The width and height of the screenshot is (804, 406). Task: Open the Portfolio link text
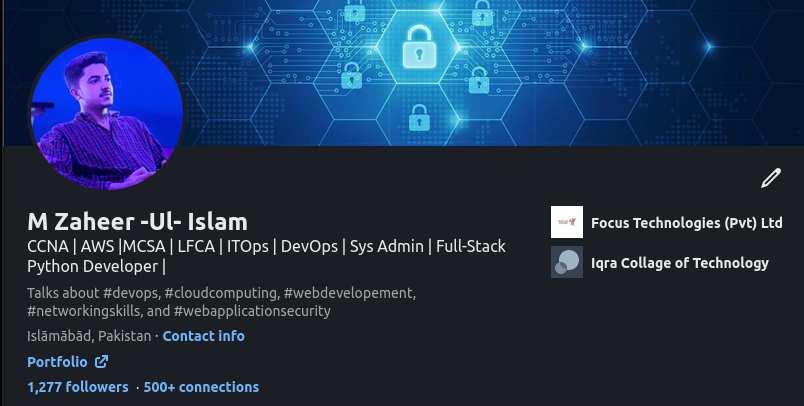point(57,362)
